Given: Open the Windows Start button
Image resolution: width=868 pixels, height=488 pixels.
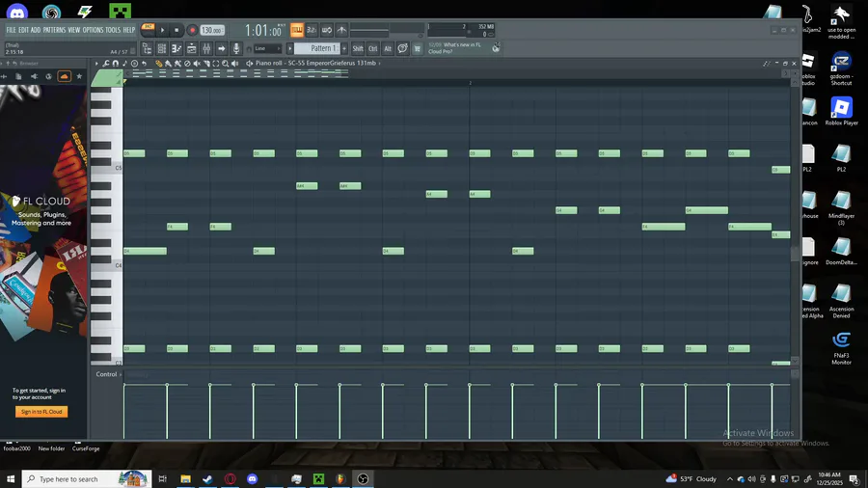Looking at the screenshot, I should [x=11, y=479].
